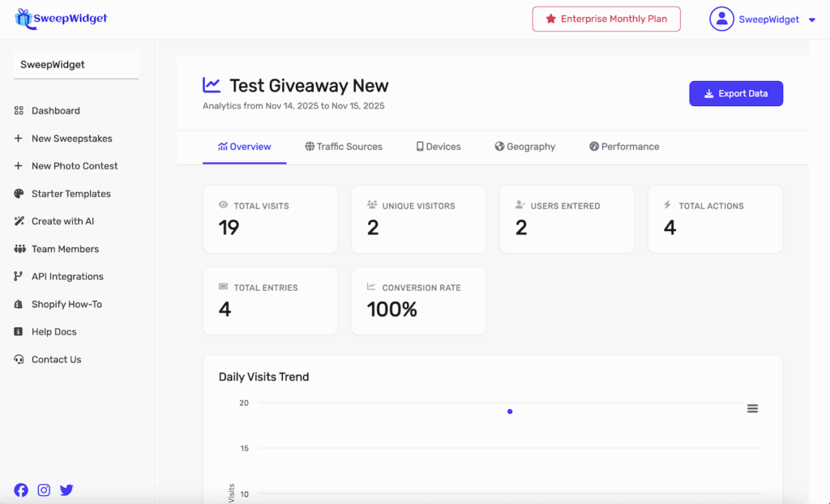Switch to the Traffic Sources tab
Screen dimensions: 830x504
[x=344, y=147]
